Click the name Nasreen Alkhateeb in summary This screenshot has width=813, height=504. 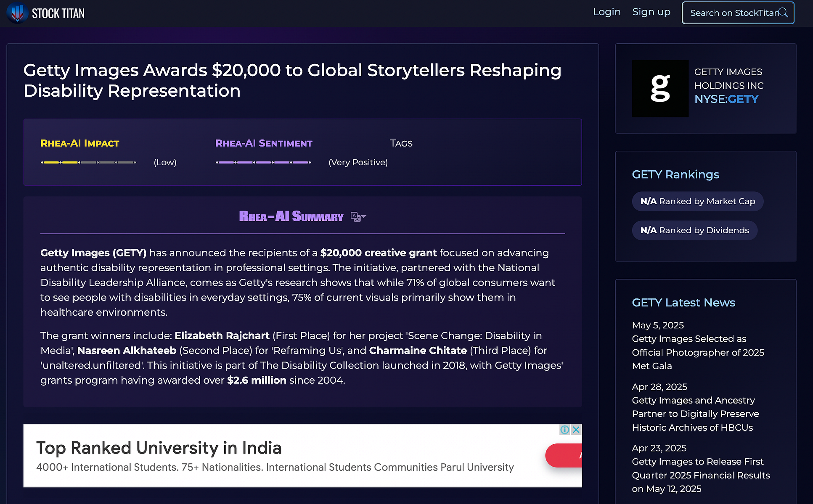click(127, 350)
